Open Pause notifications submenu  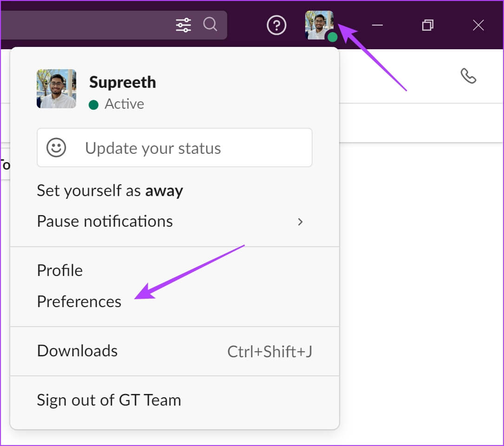point(175,222)
